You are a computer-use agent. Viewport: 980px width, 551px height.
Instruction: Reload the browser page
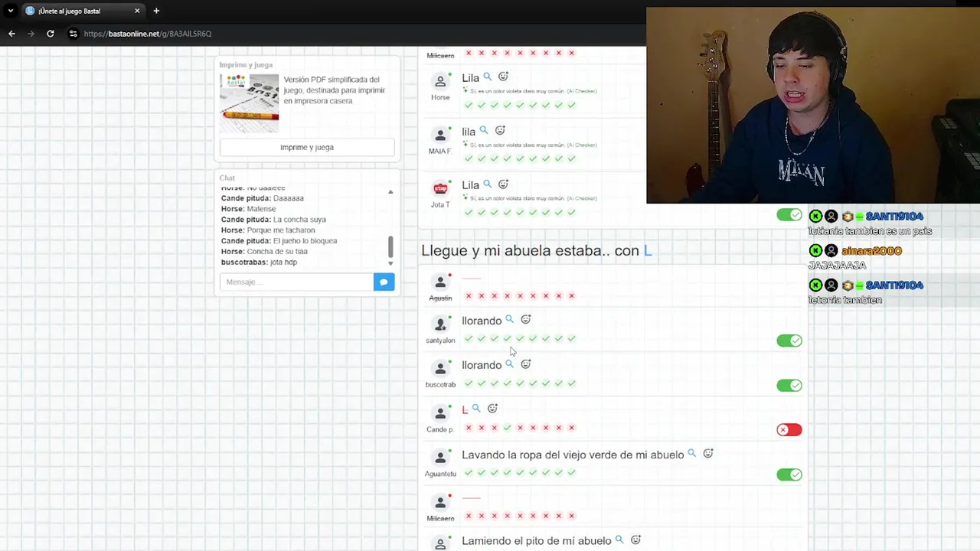[x=51, y=34]
